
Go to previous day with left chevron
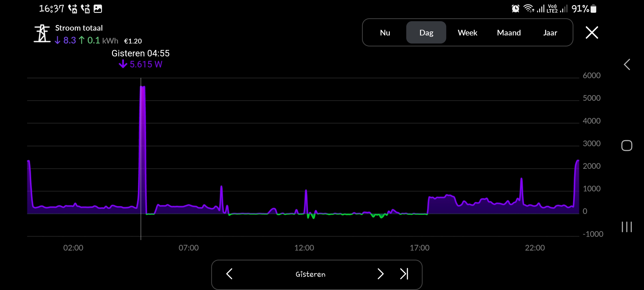click(x=229, y=274)
